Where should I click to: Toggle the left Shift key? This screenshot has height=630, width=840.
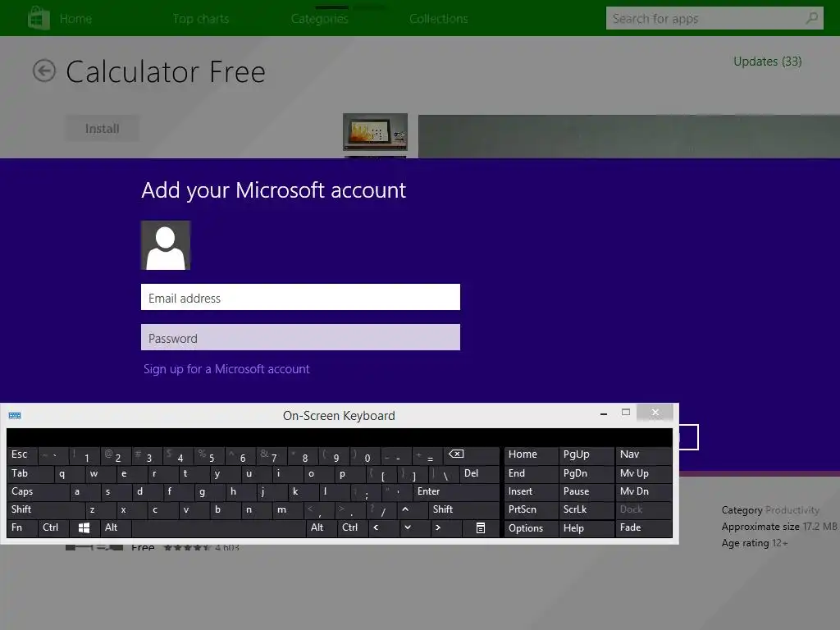coord(47,509)
